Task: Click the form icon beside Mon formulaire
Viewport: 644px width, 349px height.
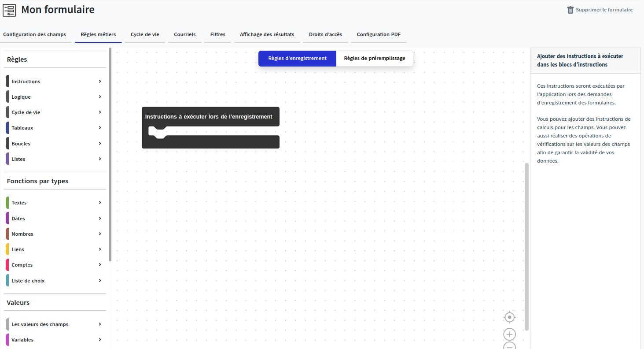Action: pyautogui.click(x=9, y=10)
